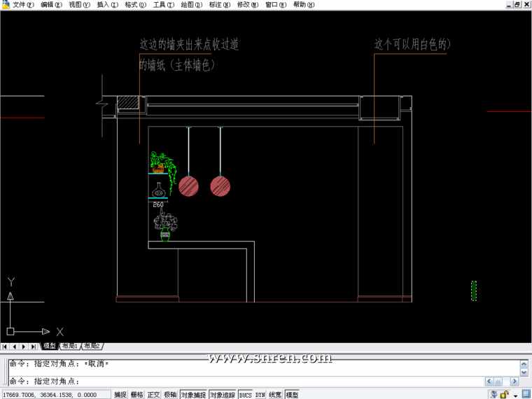Viewport: 532px width, 399px height.
Task: Open the 插入 menu
Action: coord(107,5)
